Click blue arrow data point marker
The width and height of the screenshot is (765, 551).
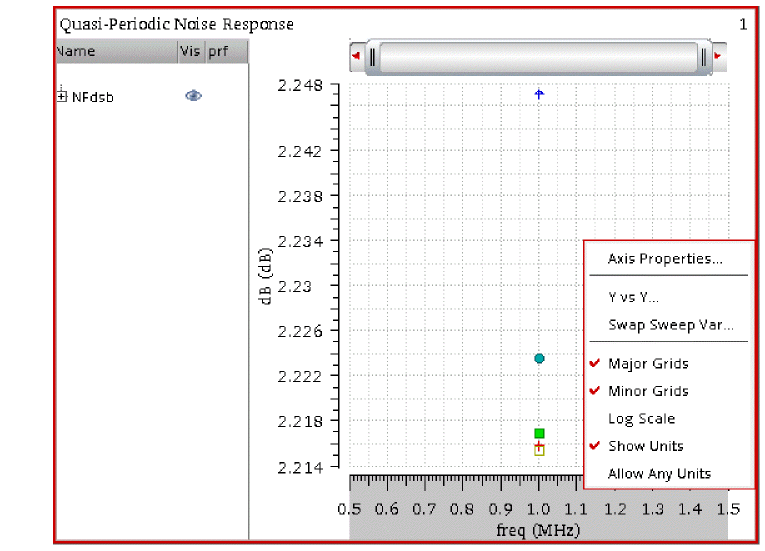pyautogui.click(x=539, y=94)
